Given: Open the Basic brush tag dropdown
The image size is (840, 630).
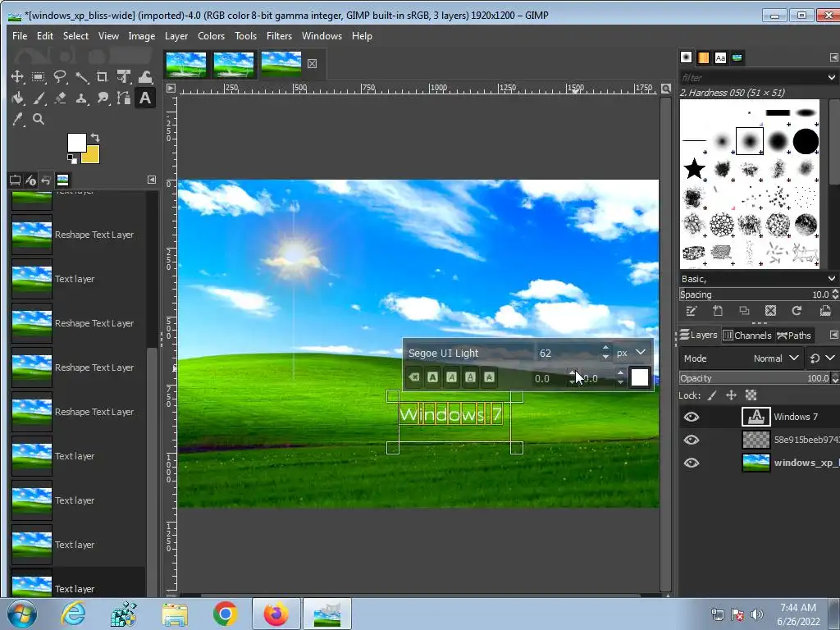Looking at the screenshot, I should coord(832,279).
